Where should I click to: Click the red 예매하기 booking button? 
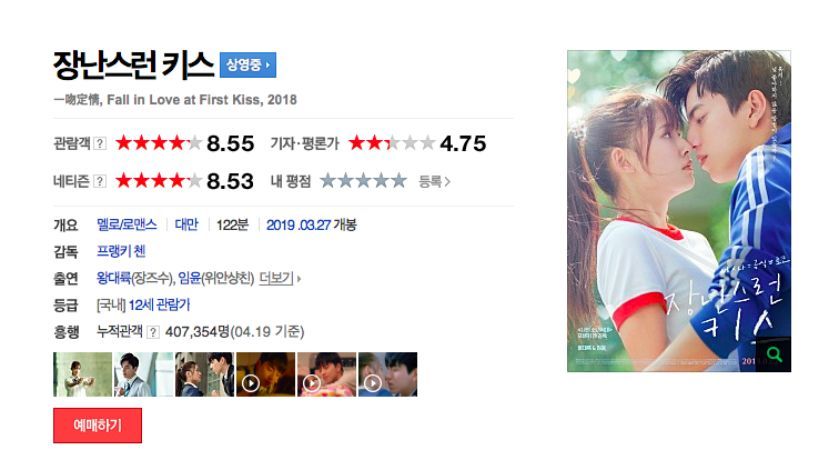tap(97, 426)
